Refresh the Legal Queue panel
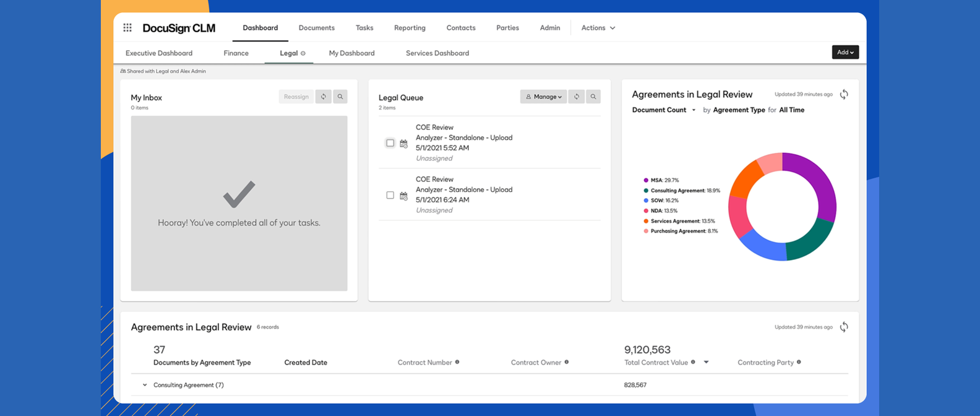Image resolution: width=980 pixels, height=416 pixels. pos(577,97)
